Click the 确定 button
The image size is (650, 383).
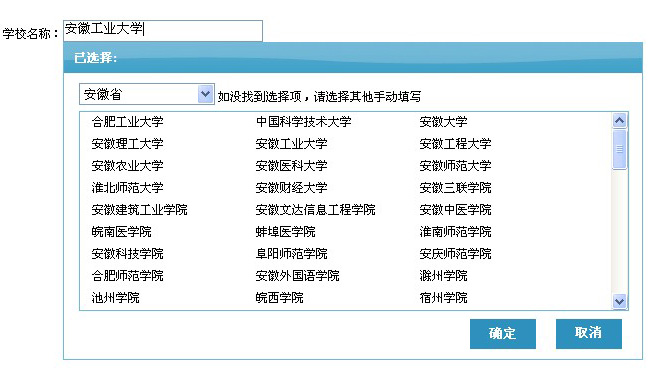point(503,333)
